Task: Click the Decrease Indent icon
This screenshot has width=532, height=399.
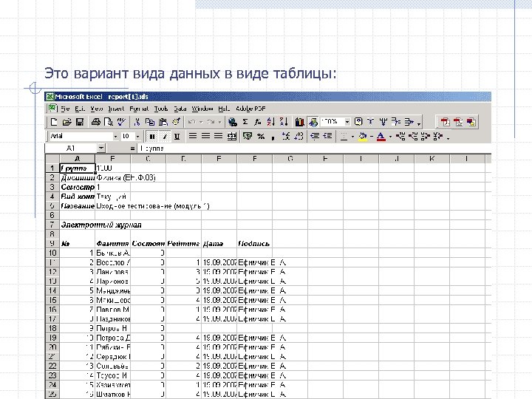Action: coord(315,137)
